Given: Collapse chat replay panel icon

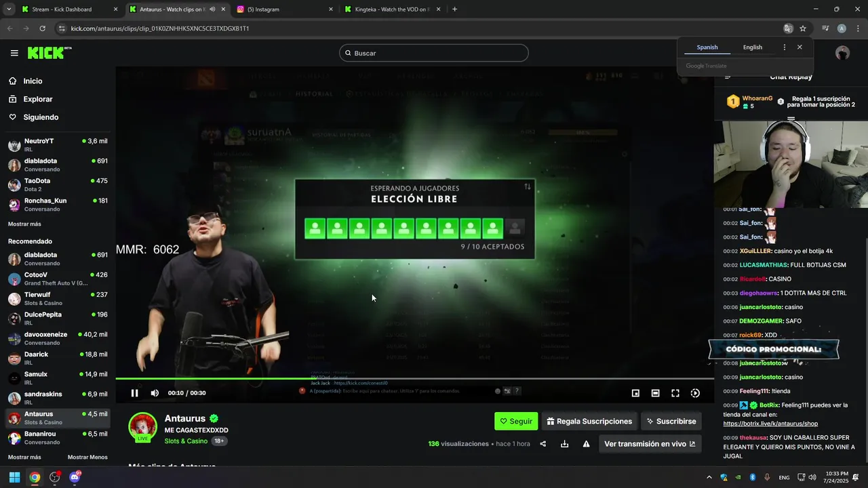Looking at the screenshot, I should (x=728, y=77).
